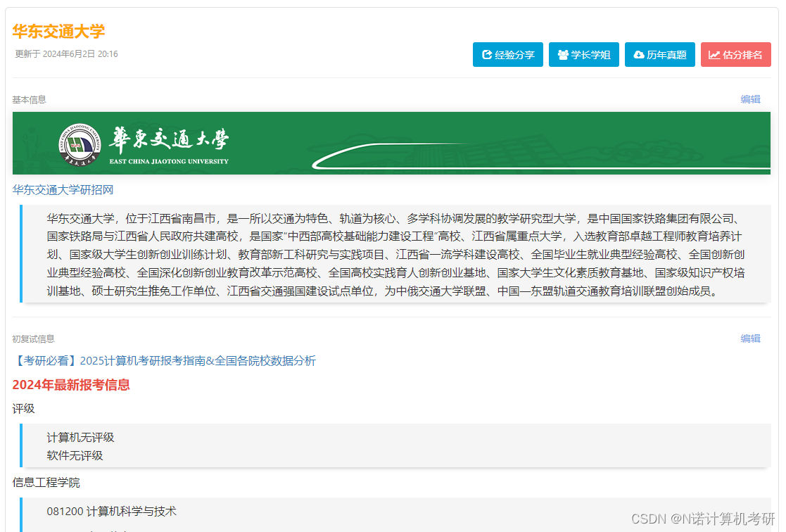Screen dimensions: 786x532
Task: Open the 华东交通大学研招网 link
Action: click(x=63, y=189)
